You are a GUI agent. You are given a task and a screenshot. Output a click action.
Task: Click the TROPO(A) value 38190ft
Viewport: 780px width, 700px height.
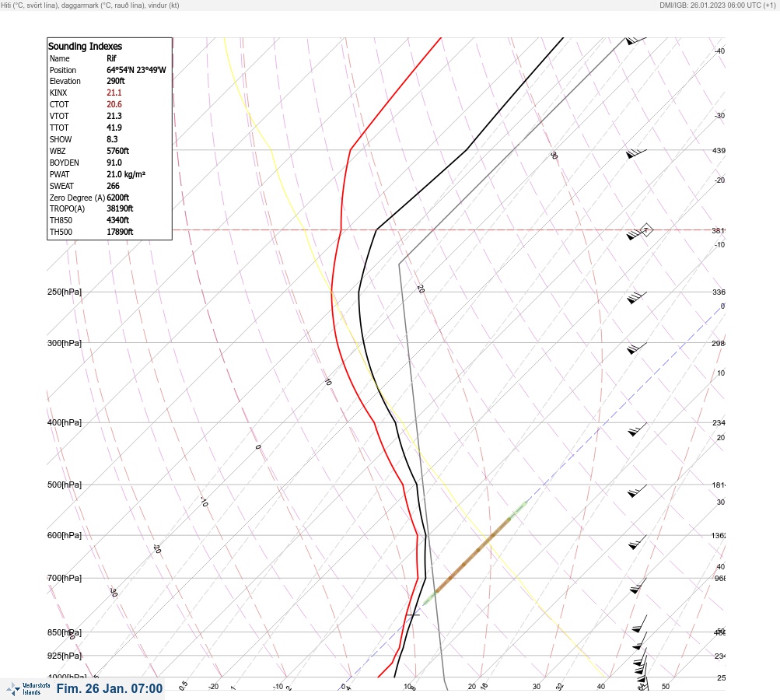[120, 208]
